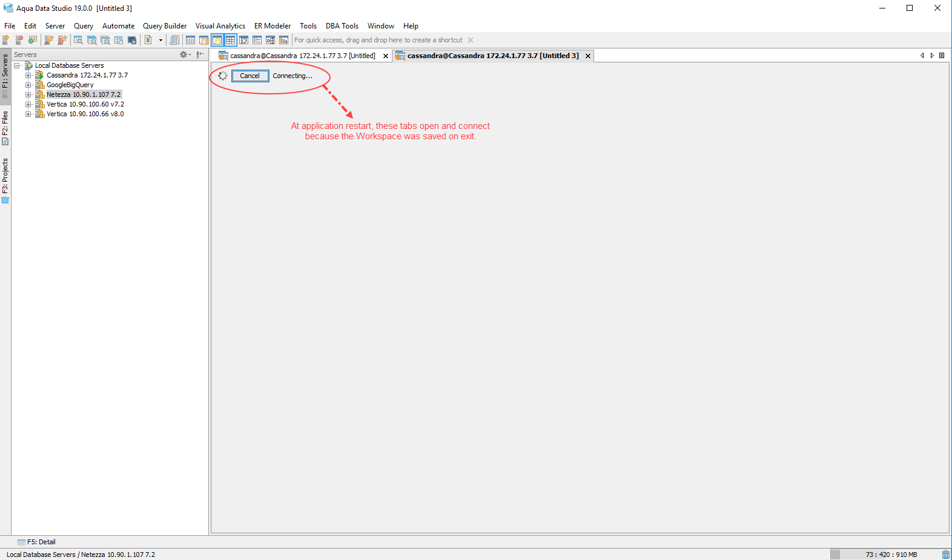
Task: Open the dropdown arrow beside the document icon
Action: click(x=160, y=40)
